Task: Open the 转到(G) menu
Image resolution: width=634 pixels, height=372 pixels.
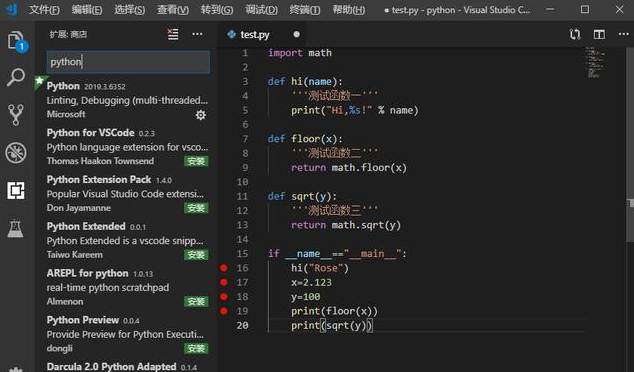Action: 217,9
